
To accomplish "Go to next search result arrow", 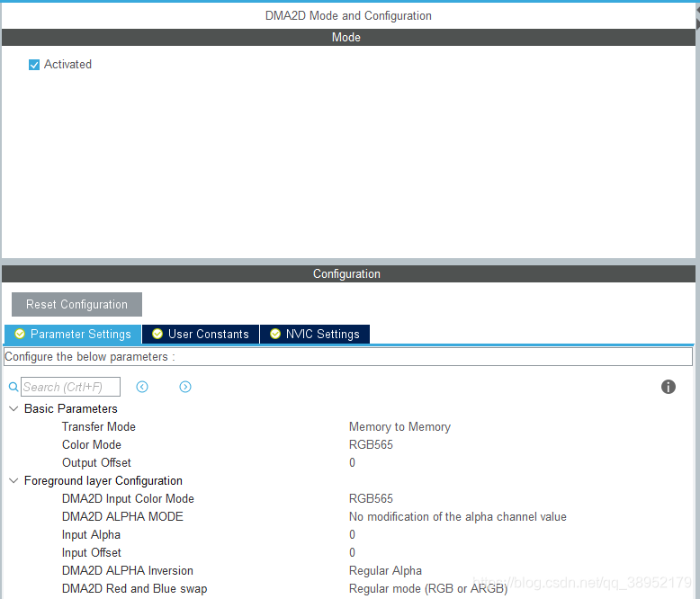I will click(x=185, y=387).
